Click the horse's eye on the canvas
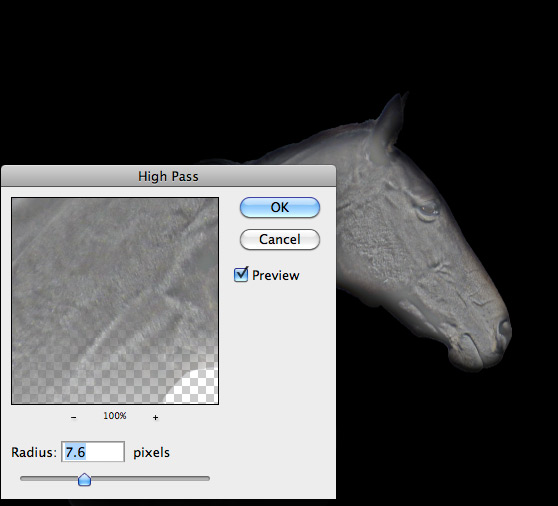The height and width of the screenshot is (506, 558). [428, 209]
